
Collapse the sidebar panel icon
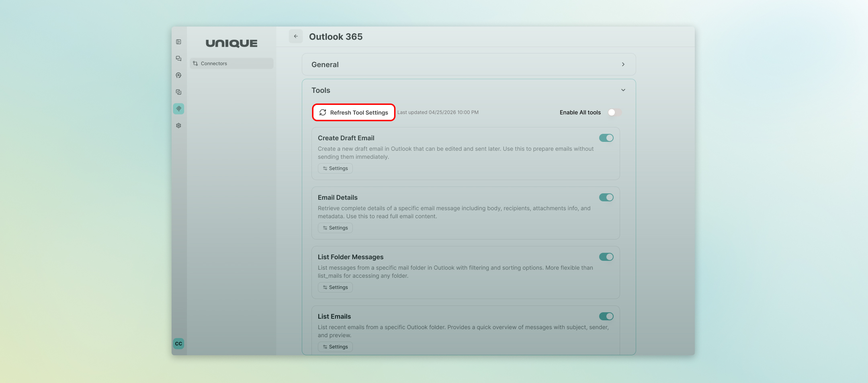(178, 42)
